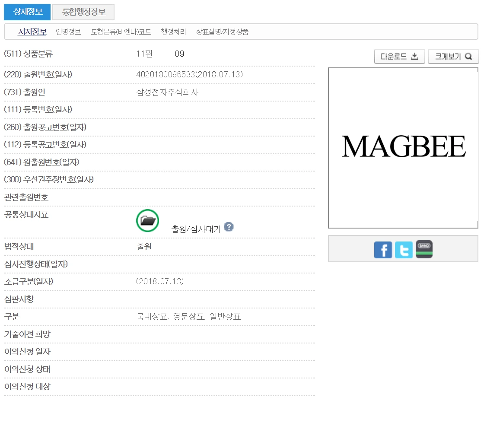Click the (641) 원출원번호(일자) label
The height and width of the screenshot is (448, 503).
41,162
